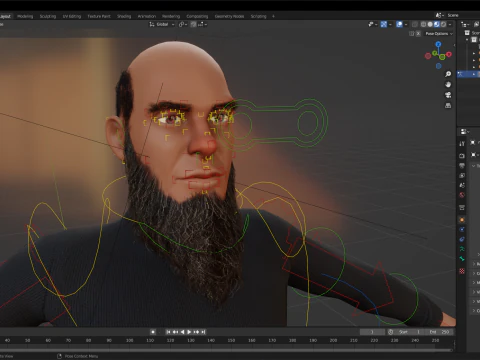Viewport: 480px width, 360px height.
Task: Click the red X axis on navigation gizmo
Action: point(449,54)
